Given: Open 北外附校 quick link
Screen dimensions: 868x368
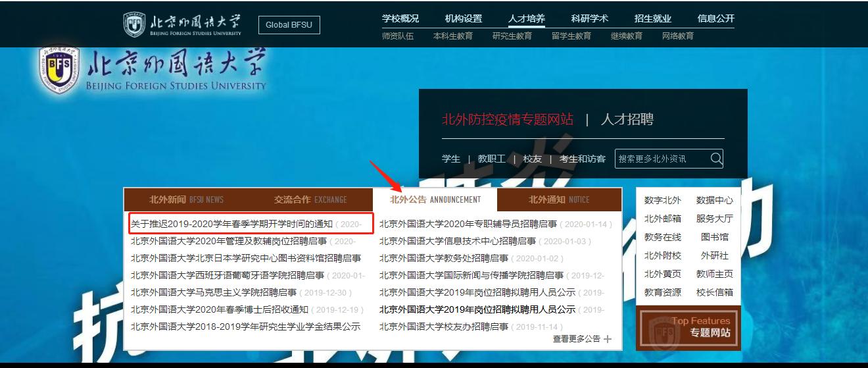Looking at the screenshot, I should tap(663, 255).
